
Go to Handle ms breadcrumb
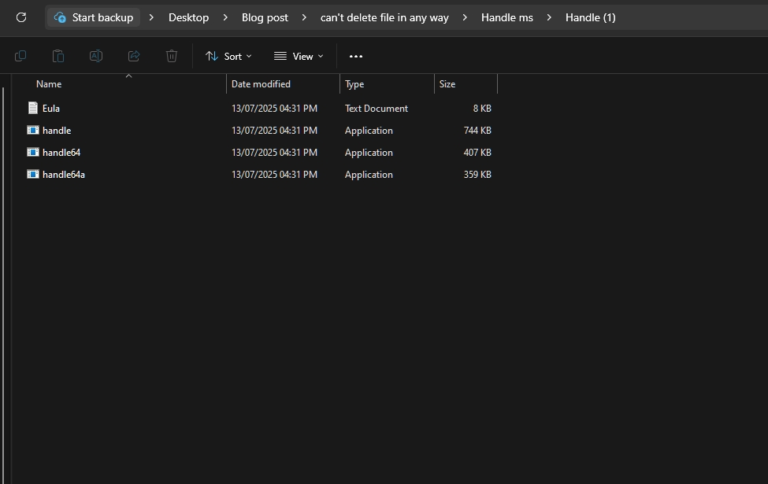coord(507,18)
